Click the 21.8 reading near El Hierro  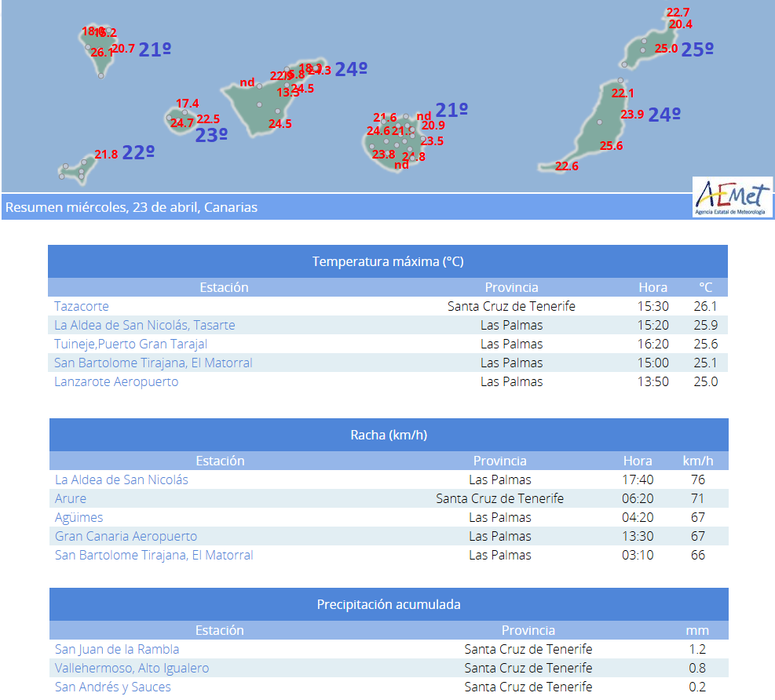[106, 155]
